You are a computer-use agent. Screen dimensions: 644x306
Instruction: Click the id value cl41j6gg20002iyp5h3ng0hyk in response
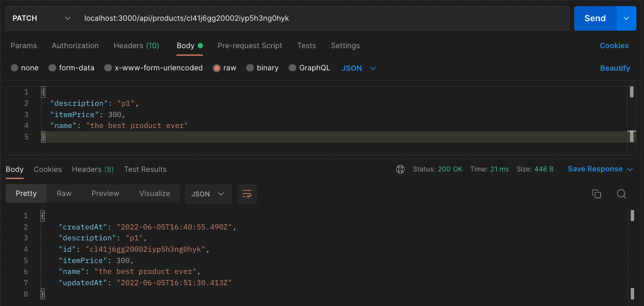[x=145, y=249]
